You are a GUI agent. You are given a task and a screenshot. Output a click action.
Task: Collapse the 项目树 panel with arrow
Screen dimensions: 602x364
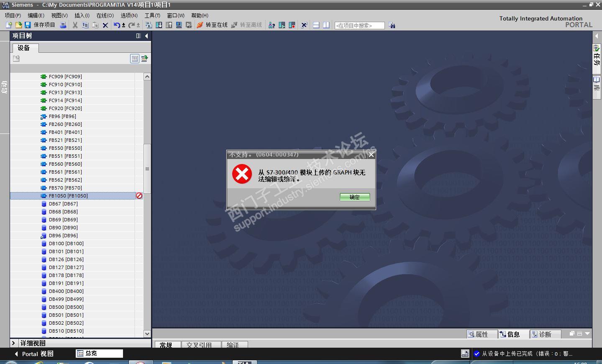click(x=146, y=36)
